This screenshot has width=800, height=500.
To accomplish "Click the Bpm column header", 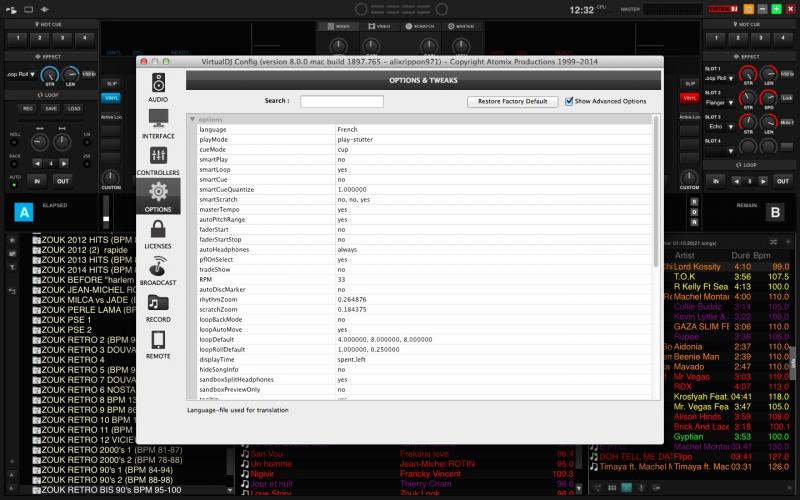I will click(762, 256).
